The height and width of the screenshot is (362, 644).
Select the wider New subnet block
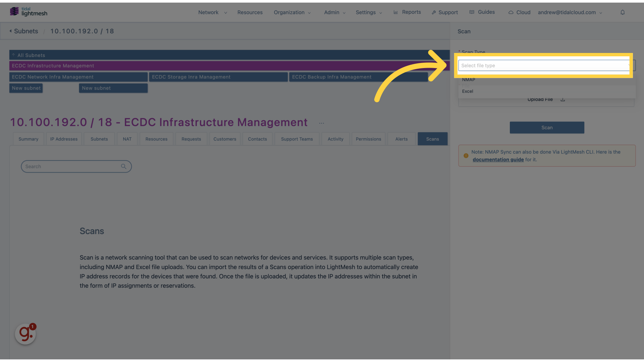113,88
